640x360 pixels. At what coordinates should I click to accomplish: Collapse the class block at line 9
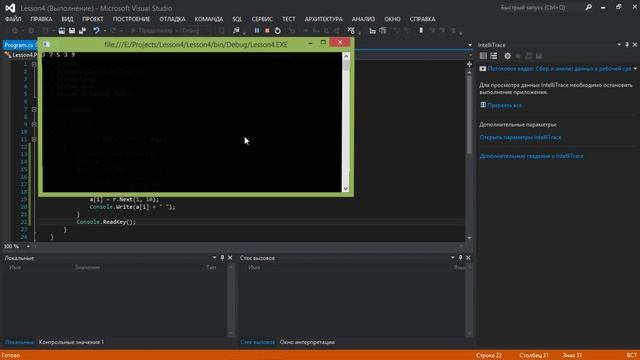[x=34, y=124]
